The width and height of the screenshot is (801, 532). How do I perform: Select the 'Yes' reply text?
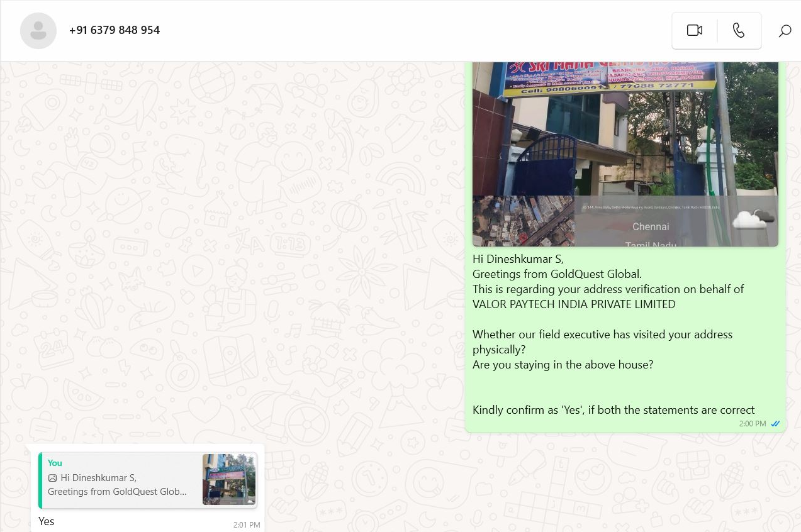click(46, 521)
